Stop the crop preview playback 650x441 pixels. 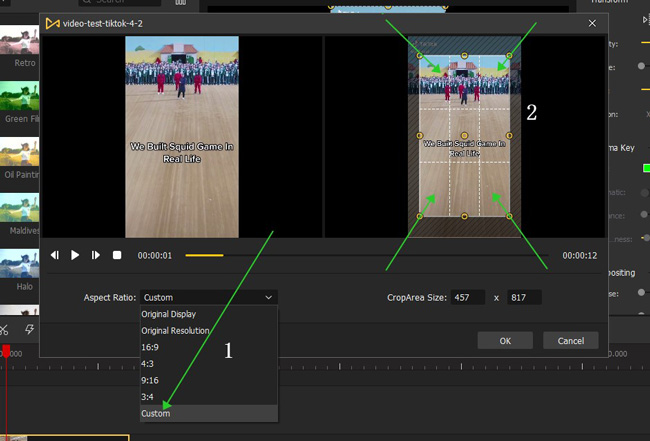coord(117,255)
